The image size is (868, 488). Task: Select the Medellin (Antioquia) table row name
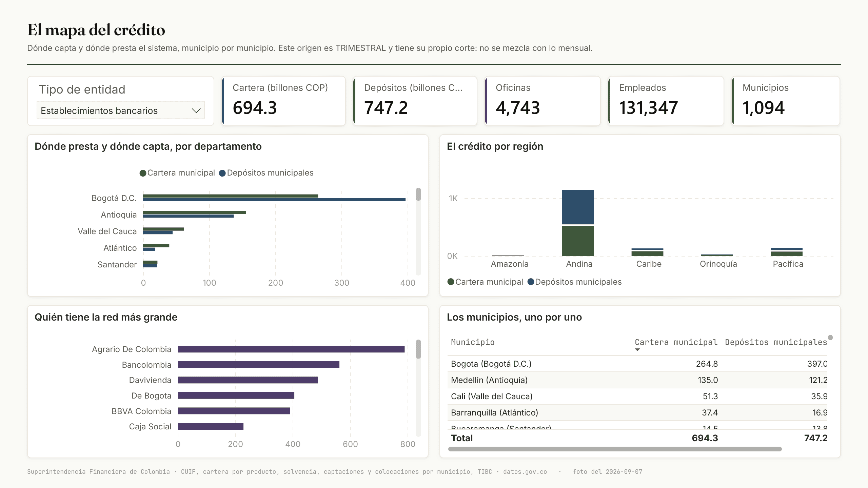coord(489,380)
